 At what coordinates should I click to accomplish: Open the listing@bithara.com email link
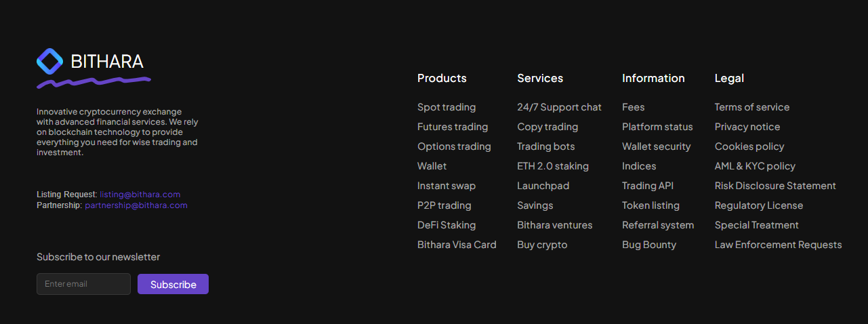(x=140, y=195)
